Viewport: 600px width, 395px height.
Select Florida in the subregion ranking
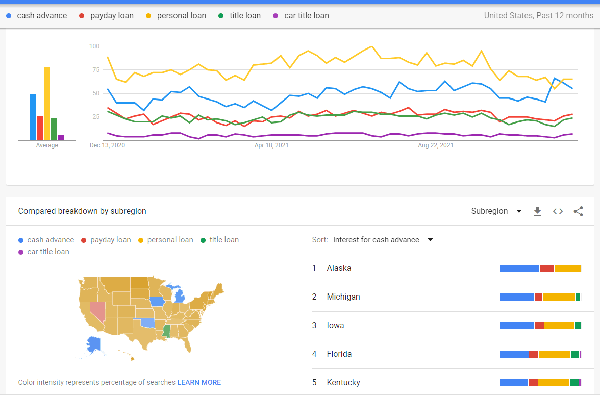click(x=339, y=354)
